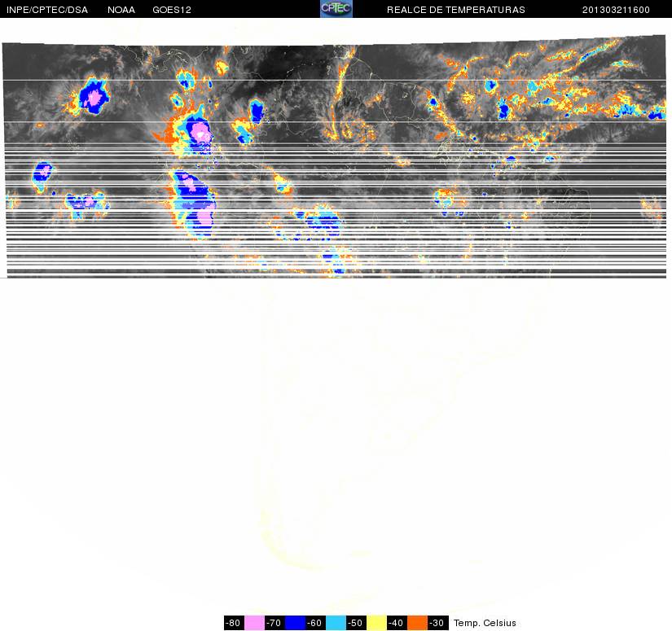Select the blue -70 to -60 swatch
Viewport: 672px width, 631px height.
[x=295, y=623]
